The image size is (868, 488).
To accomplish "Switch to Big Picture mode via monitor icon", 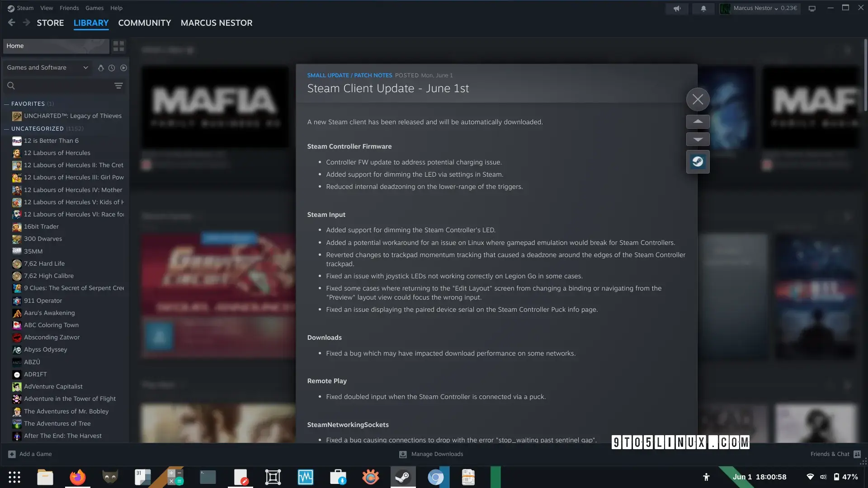I will pyautogui.click(x=812, y=9).
